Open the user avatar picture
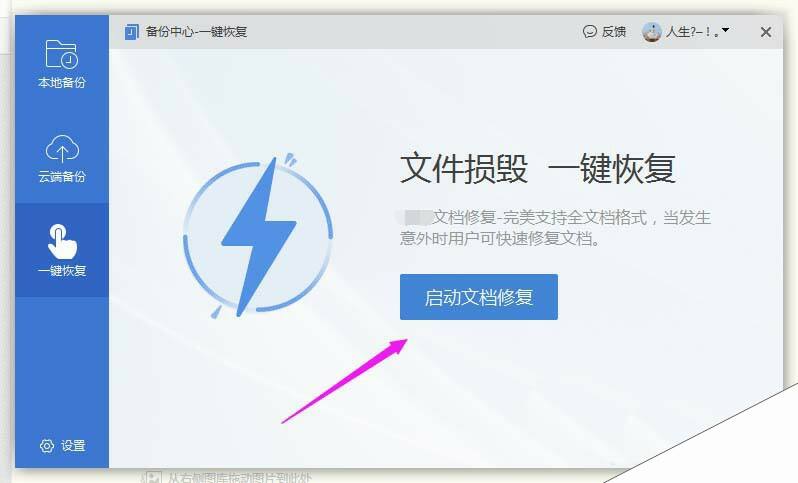The image size is (798, 483). [651, 32]
